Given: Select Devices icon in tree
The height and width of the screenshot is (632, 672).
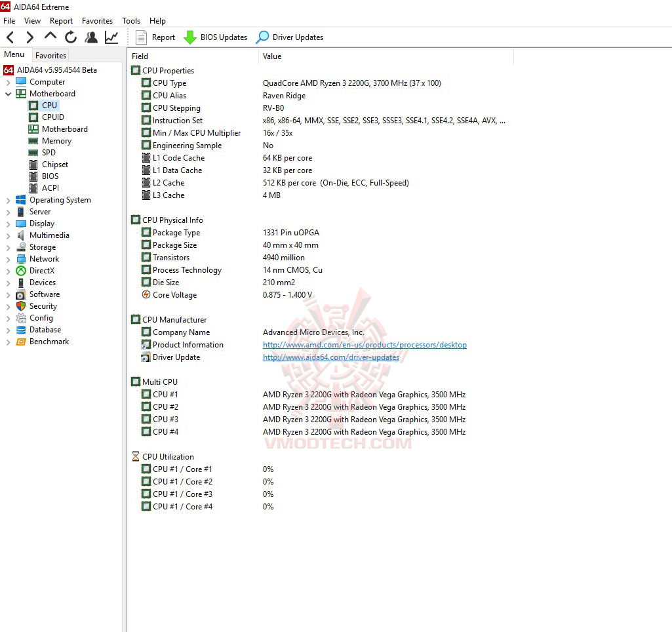Looking at the screenshot, I should point(21,283).
